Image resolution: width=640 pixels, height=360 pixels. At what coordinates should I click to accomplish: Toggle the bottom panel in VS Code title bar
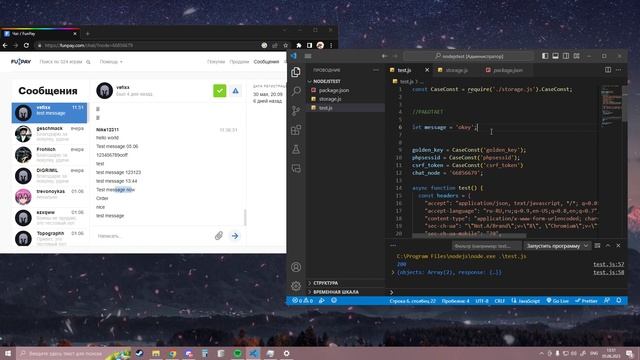(556, 56)
